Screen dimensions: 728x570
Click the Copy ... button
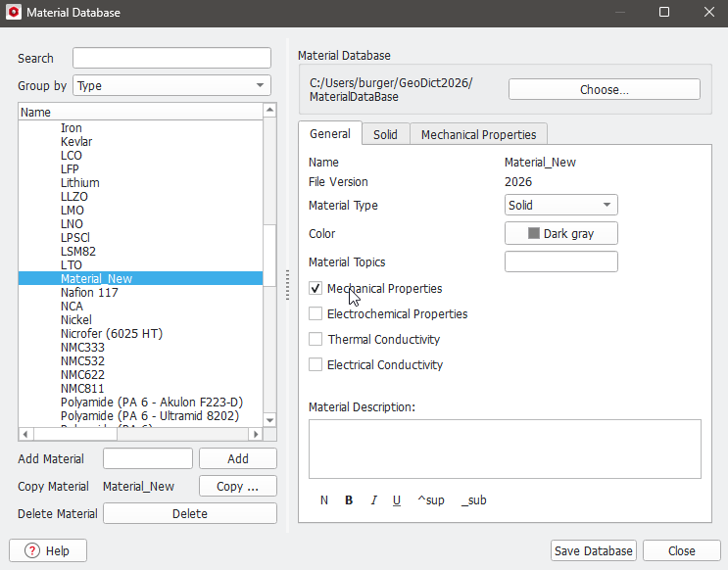238,486
